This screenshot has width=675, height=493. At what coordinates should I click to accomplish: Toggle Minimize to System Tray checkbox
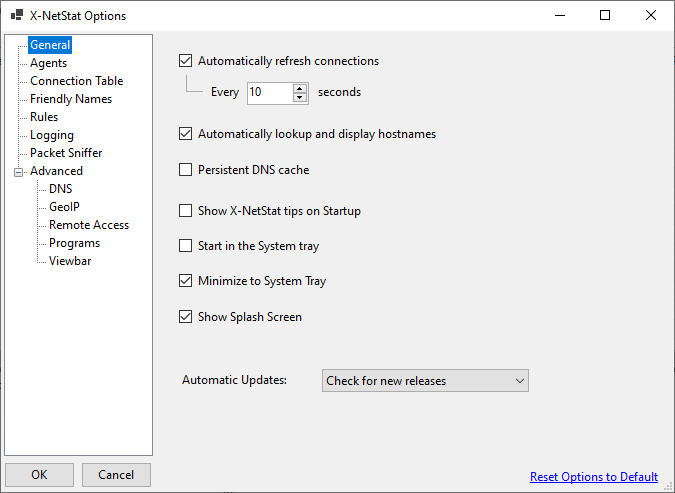pyautogui.click(x=186, y=281)
